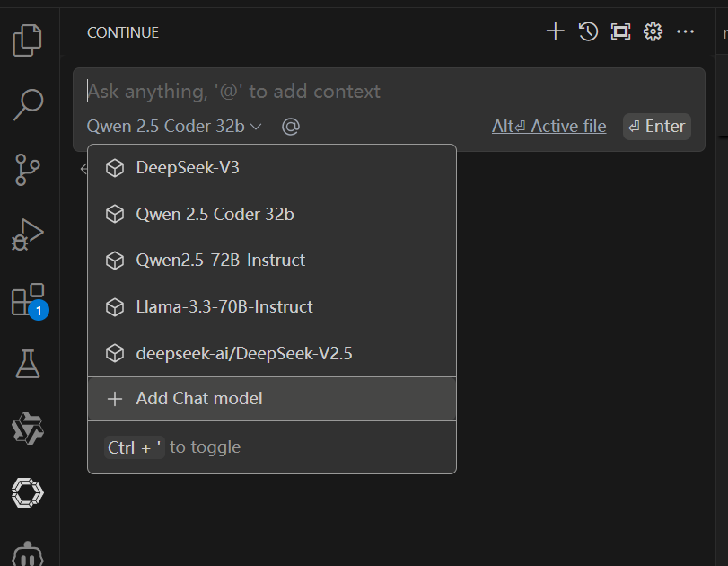Image resolution: width=728 pixels, height=566 pixels.
Task: Start a new Continue session with the plus icon
Action: [x=555, y=31]
